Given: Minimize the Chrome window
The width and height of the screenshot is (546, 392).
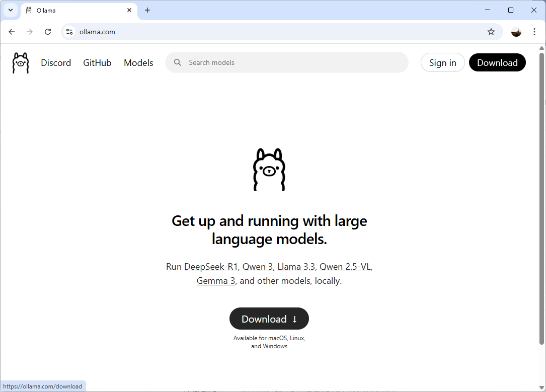Looking at the screenshot, I should coord(488,10).
